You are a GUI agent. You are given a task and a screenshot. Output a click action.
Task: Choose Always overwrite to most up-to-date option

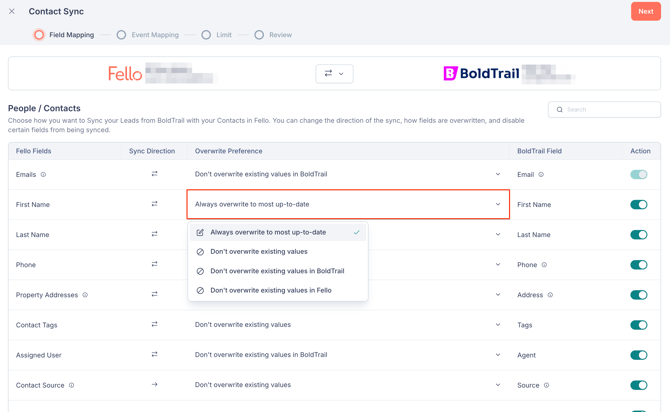[x=278, y=232]
